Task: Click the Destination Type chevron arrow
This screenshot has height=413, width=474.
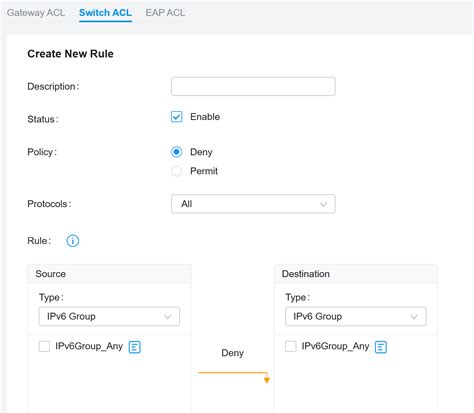Action: coord(414,316)
